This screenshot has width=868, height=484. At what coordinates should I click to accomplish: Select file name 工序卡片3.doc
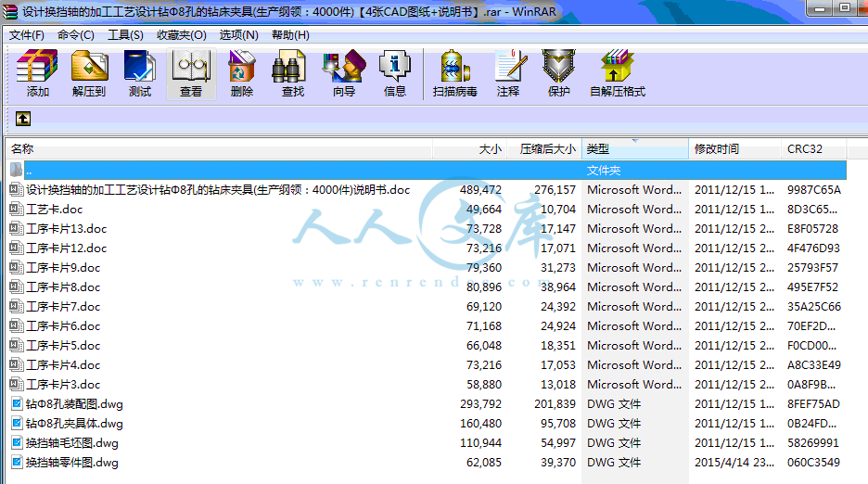point(63,384)
